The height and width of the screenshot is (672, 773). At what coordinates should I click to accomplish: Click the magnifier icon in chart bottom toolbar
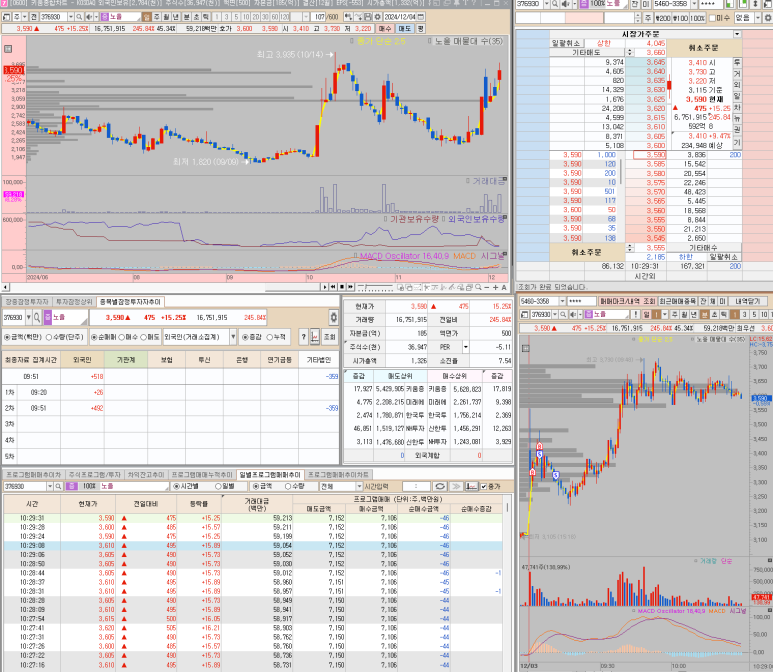[x=478, y=287]
